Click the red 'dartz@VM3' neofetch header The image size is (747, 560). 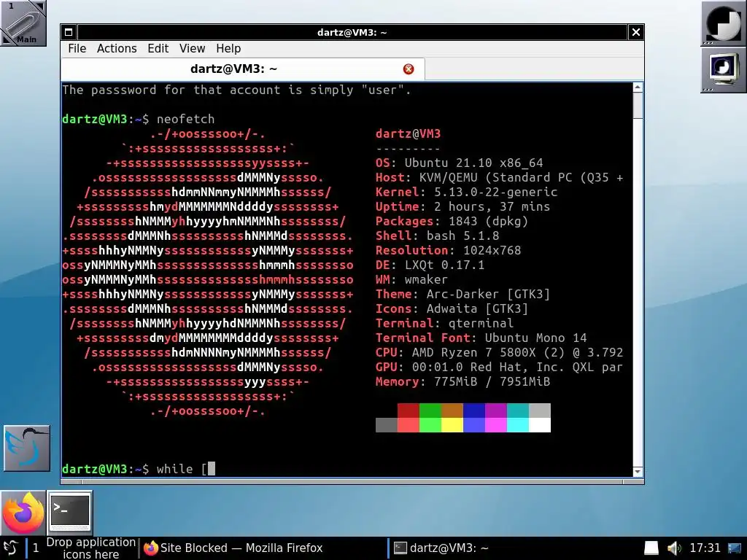tap(409, 134)
